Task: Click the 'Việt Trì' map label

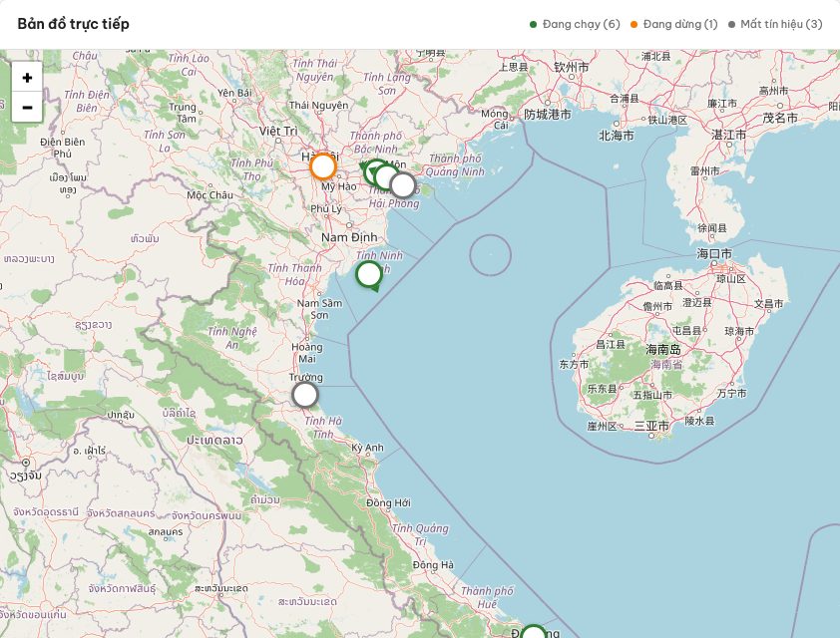Action: tap(278, 132)
